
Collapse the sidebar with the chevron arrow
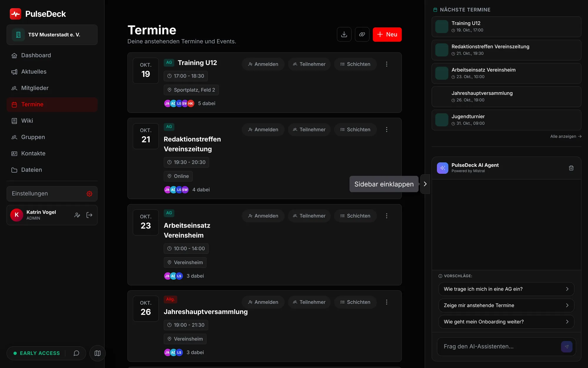click(425, 184)
